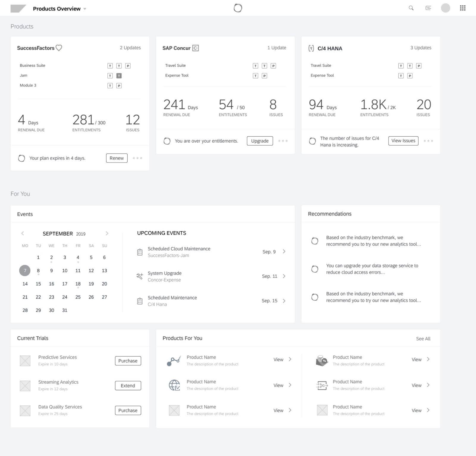
Task: Click the Business Suite module row label
Action: coord(32,65)
